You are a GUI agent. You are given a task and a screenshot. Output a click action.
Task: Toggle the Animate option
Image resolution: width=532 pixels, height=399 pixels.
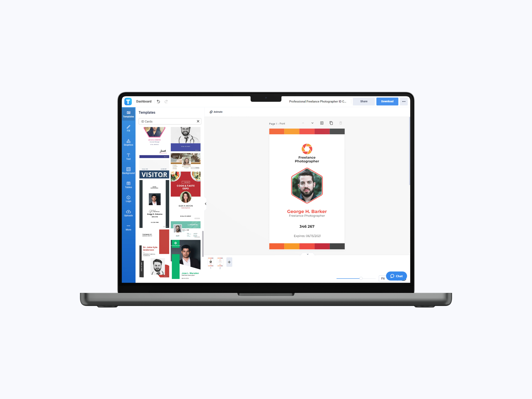point(216,112)
